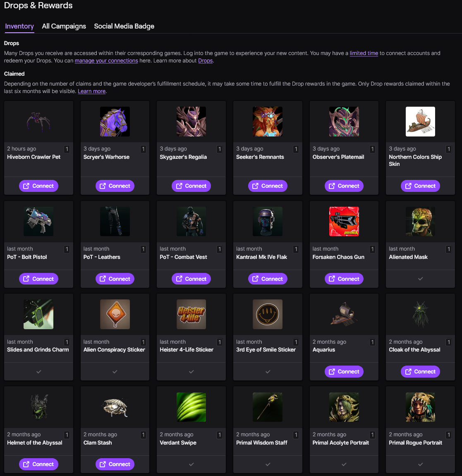Click the Verdant Swipe green claw image

click(191, 407)
